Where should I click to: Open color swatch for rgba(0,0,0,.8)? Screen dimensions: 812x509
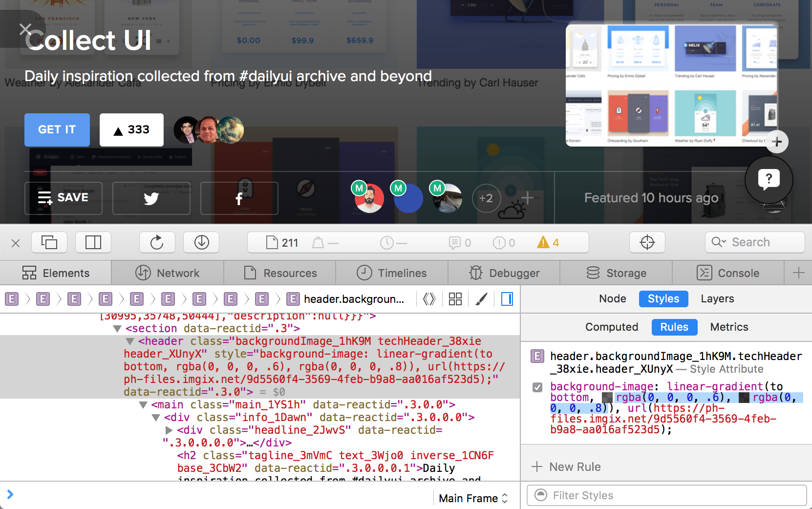point(744,398)
